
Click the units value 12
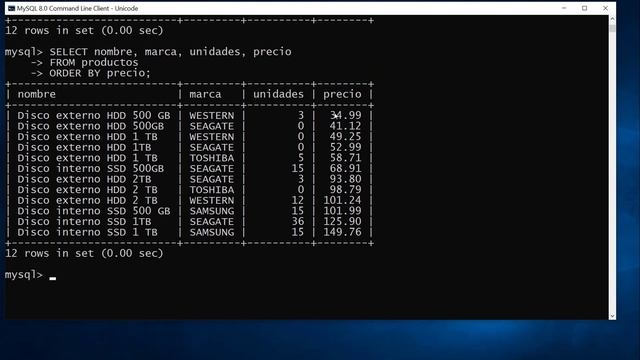pos(298,200)
